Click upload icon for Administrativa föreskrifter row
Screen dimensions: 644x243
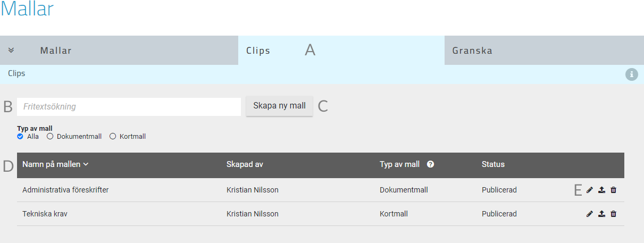(601, 190)
